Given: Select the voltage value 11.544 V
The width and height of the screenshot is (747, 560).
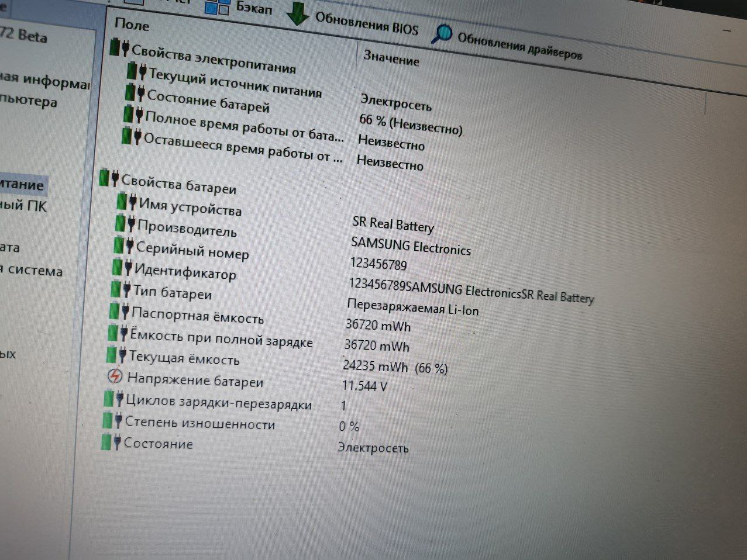Looking at the screenshot, I should pos(364,386).
